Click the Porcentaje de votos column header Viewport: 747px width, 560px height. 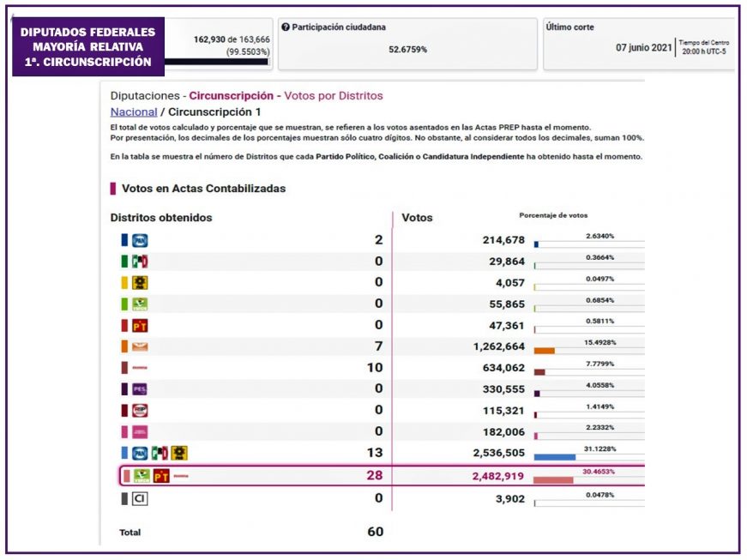click(x=553, y=215)
